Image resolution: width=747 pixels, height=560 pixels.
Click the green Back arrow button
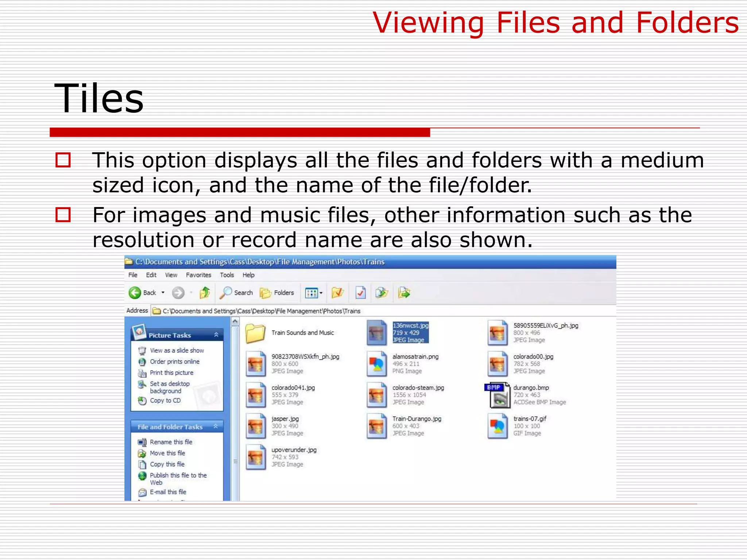click(x=135, y=293)
